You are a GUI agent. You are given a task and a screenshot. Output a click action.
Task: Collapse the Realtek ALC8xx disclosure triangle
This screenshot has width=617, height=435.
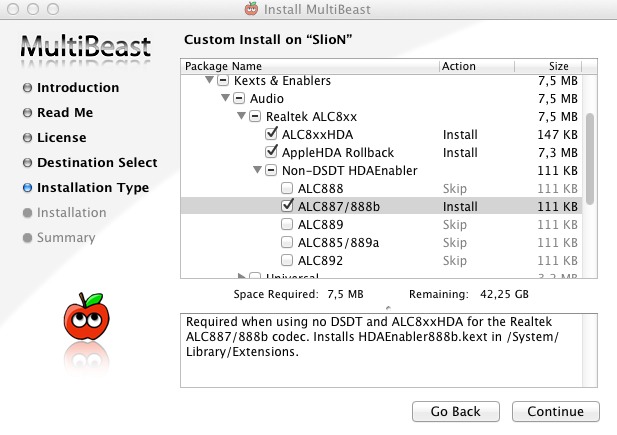(241, 116)
